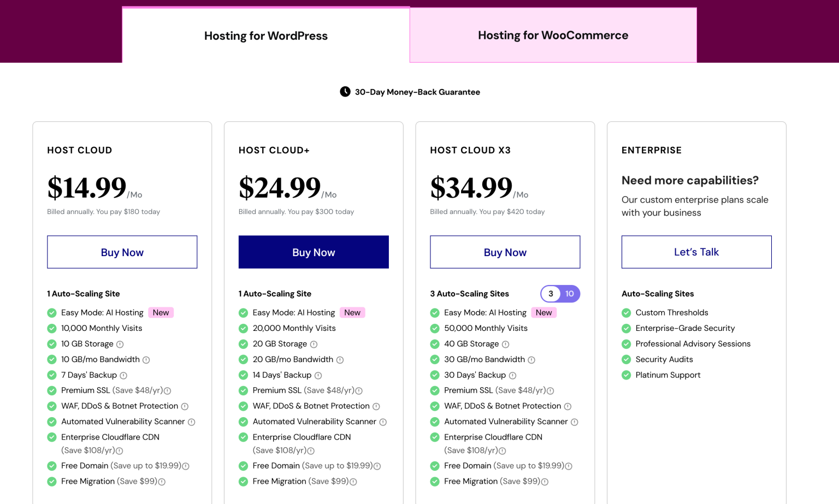Open the tooltip beside 30 GB/mo Bandwidth

[x=531, y=359]
